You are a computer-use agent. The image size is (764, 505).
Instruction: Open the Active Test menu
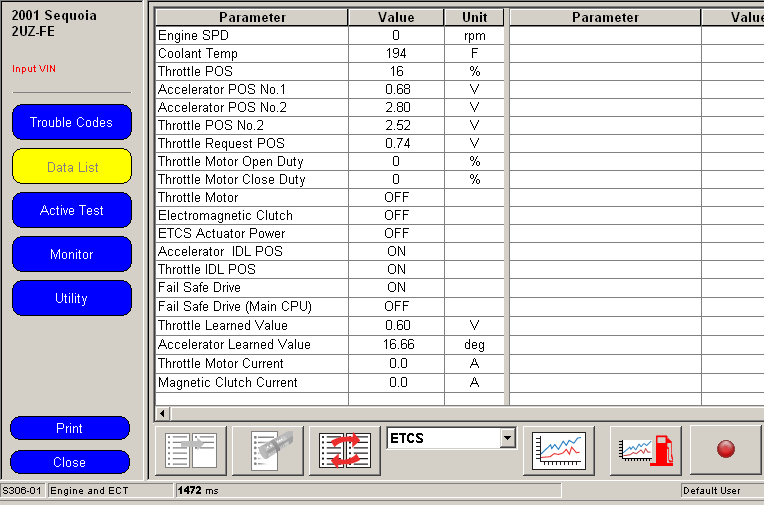[71, 211]
